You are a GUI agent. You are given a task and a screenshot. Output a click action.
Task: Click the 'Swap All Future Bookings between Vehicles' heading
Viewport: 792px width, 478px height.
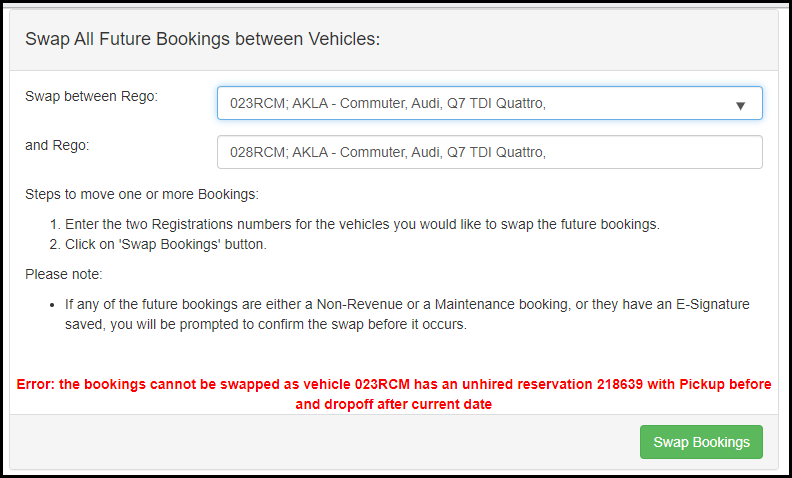[203, 39]
